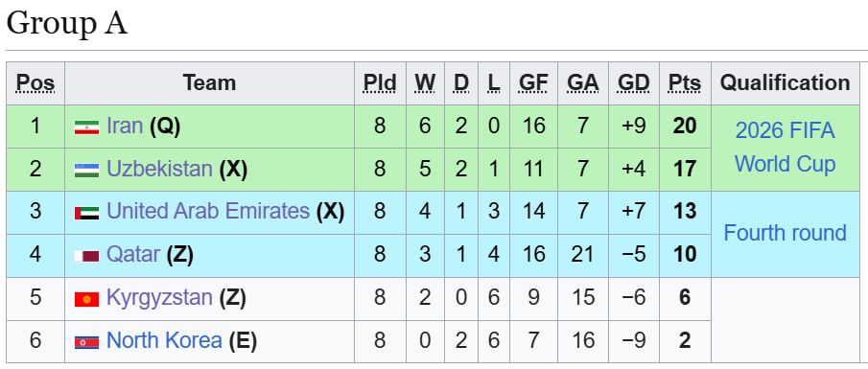This screenshot has width=868, height=369.
Task: Click the Pld column header abbreviation
Action: pos(380,83)
